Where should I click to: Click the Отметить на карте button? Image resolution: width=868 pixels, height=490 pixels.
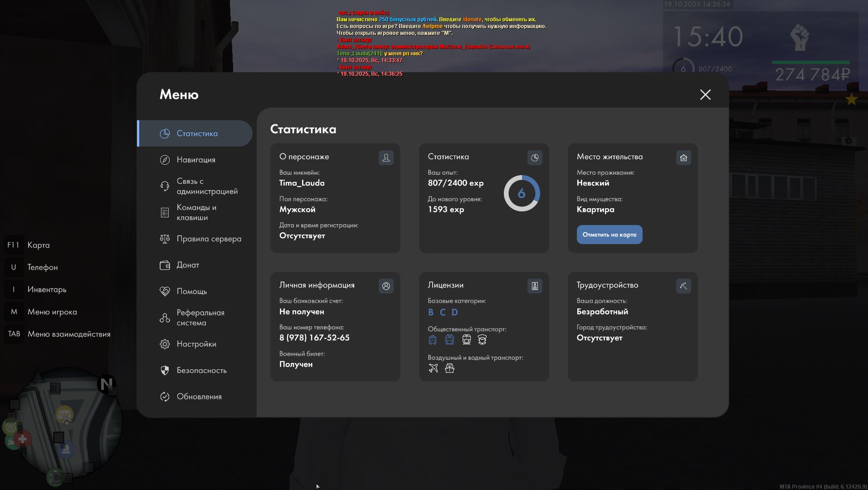(610, 235)
